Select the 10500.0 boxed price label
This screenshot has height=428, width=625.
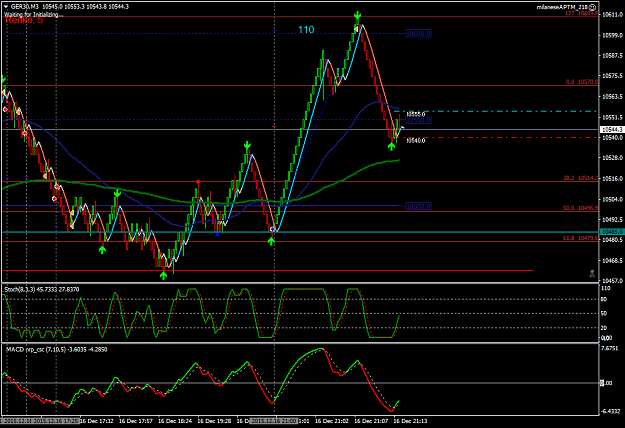tap(418, 206)
